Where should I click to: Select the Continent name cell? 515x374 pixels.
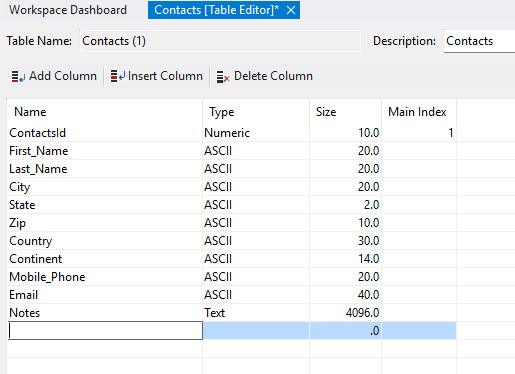point(105,259)
